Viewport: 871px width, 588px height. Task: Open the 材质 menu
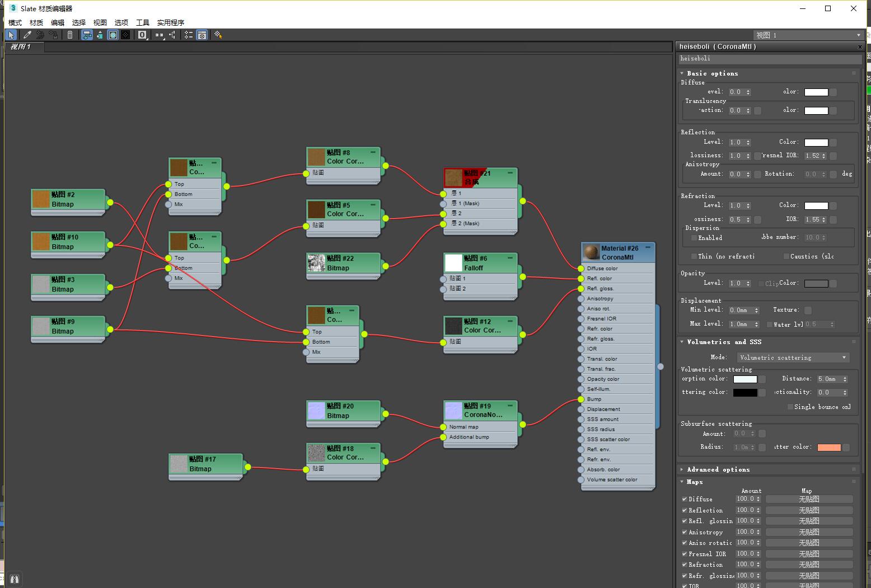36,22
